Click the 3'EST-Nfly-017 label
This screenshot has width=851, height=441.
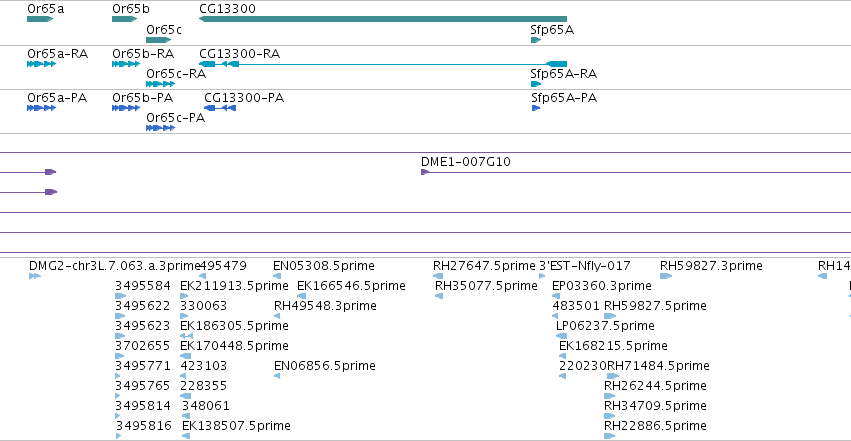tap(585, 266)
